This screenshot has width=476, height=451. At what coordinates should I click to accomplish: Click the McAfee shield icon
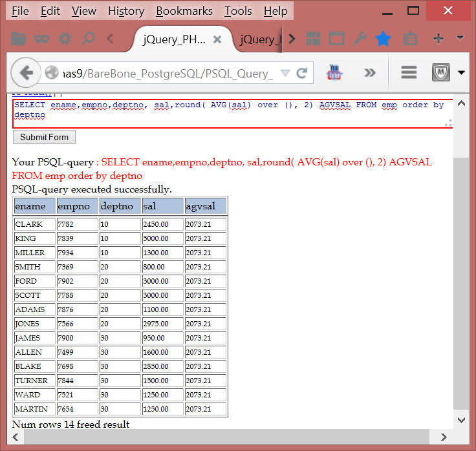click(442, 72)
